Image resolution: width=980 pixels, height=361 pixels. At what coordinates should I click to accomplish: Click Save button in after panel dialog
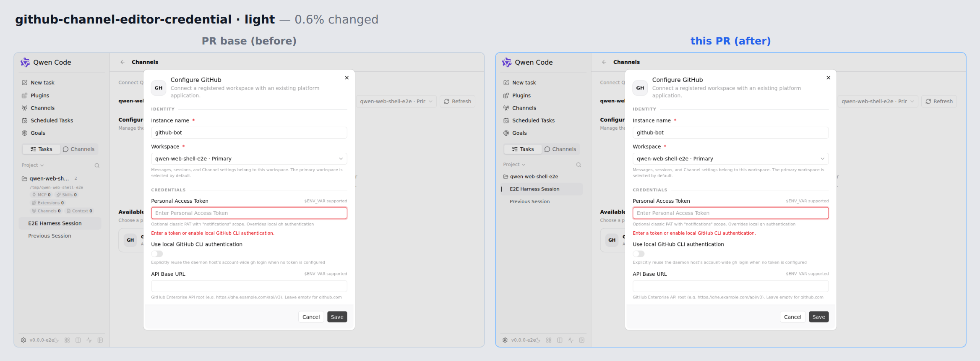tap(819, 317)
